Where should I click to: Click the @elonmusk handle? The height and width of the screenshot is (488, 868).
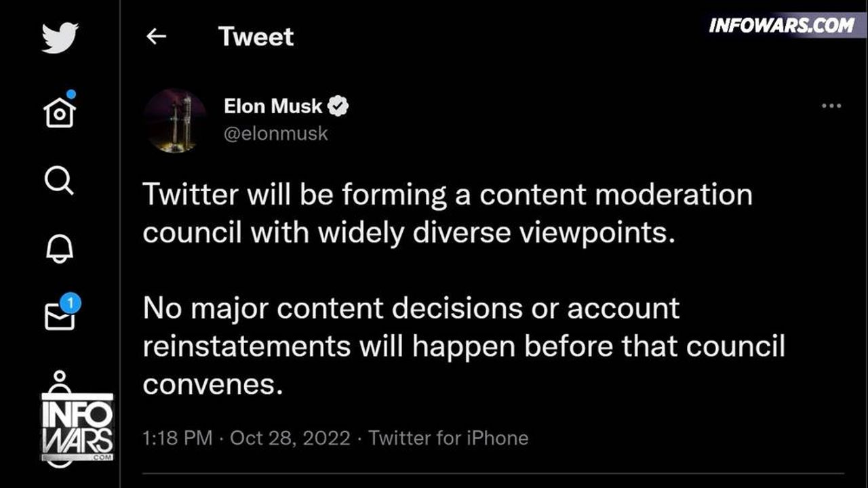click(275, 134)
